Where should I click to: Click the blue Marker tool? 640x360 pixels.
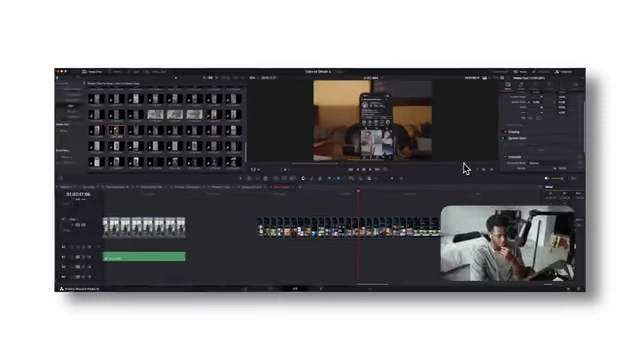(338, 178)
